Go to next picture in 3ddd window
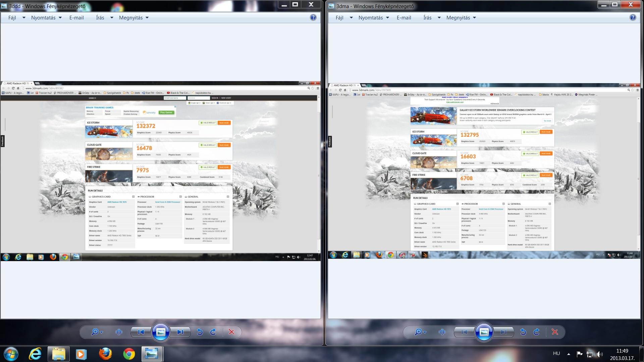Screen dimensions: 644x362 click(x=180, y=332)
